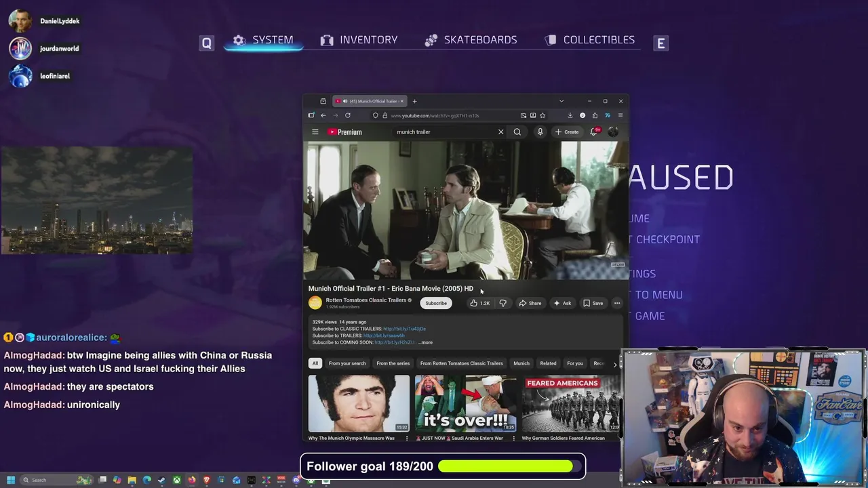This screenshot has width=868, height=488.
Task: Open Windows Start menu
Action: (x=11, y=480)
